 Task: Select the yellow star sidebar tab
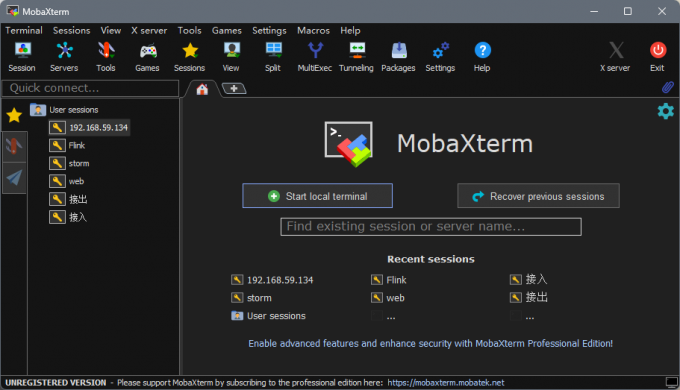14,115
